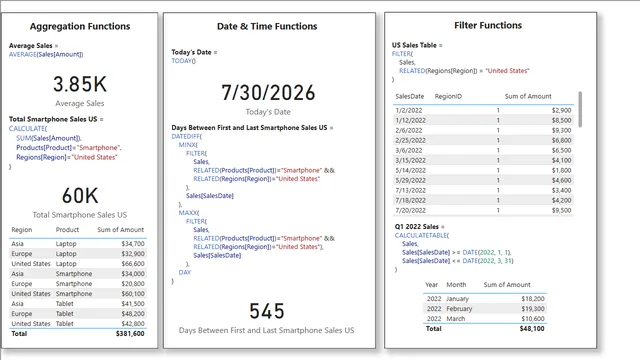The width and height of the screenshot is (640, 360).
Task: Select the $9,500 amount cell
Action: (x=561, y=210)
